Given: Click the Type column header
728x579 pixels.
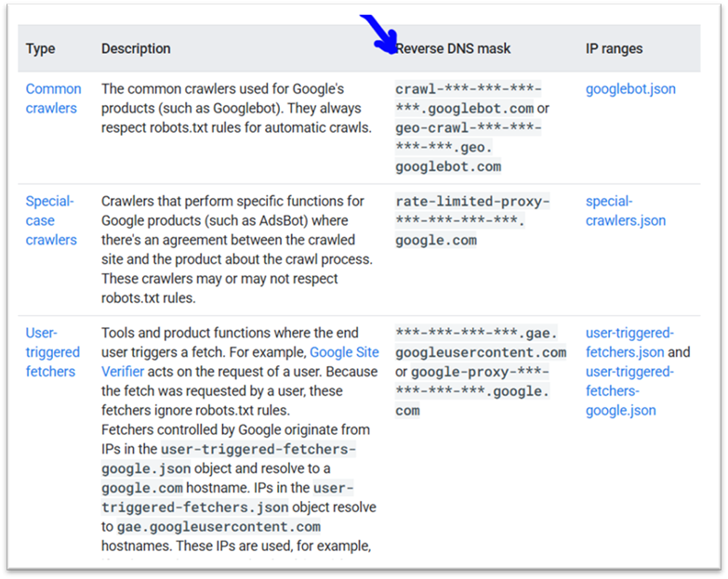Looking at the screenshot, I should [x=40, y=48].
